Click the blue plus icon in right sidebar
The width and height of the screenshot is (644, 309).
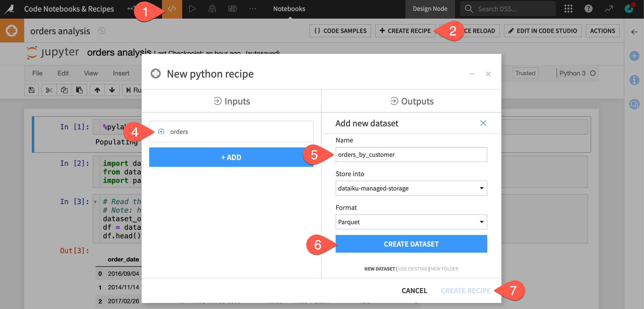(634, 56)
